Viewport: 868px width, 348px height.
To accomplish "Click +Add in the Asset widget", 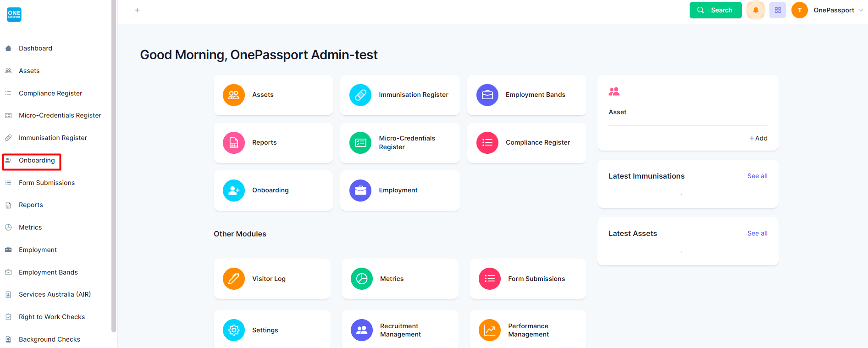I will [x=758, y=138].
